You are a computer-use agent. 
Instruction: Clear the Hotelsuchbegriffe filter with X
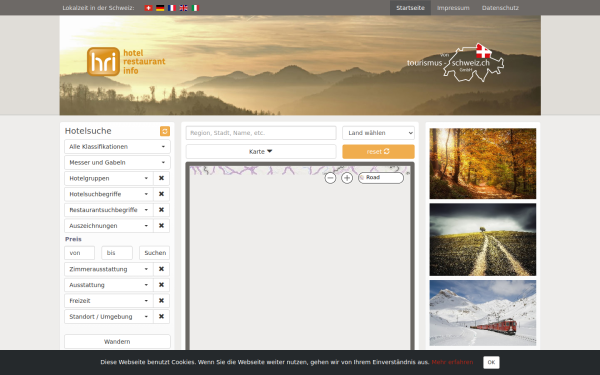point(161,194)
